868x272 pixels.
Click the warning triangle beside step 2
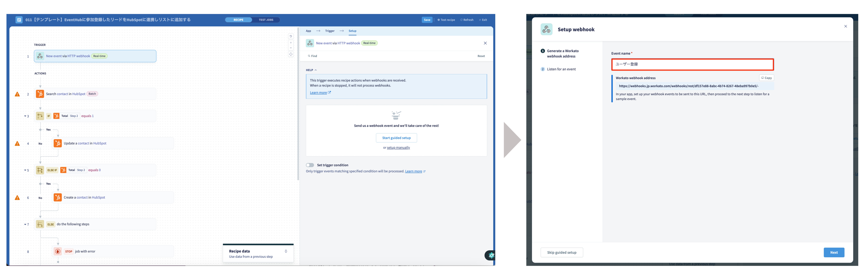[x=17, y=94]
